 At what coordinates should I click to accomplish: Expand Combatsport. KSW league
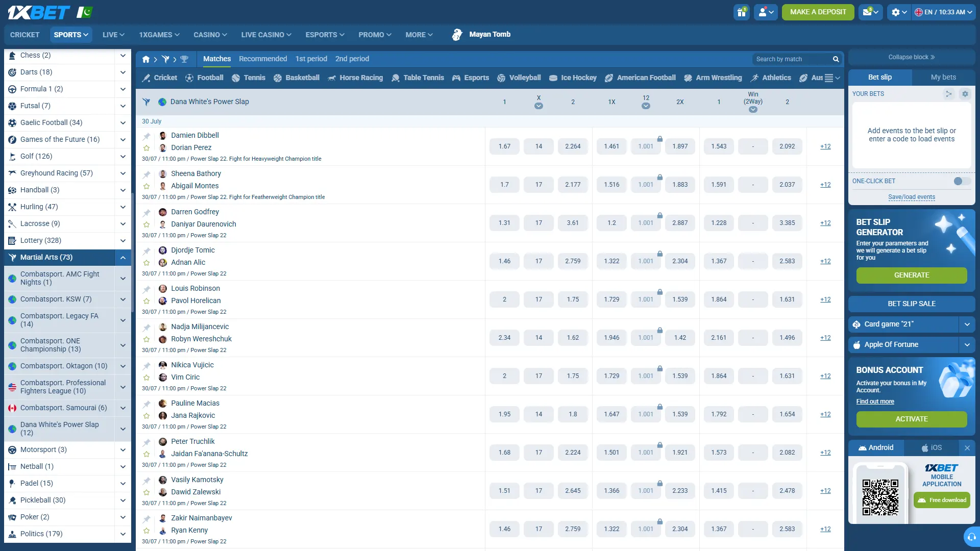click(x=123, y=299)
